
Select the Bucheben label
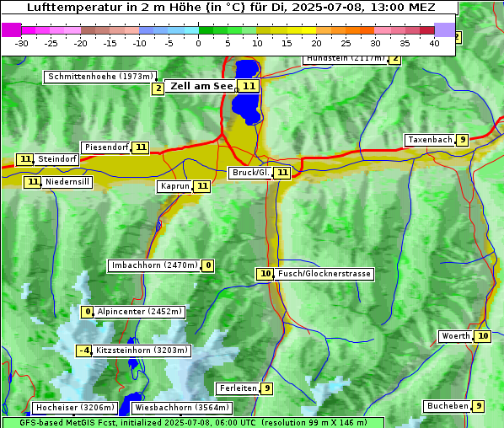[x=448, y=406]
